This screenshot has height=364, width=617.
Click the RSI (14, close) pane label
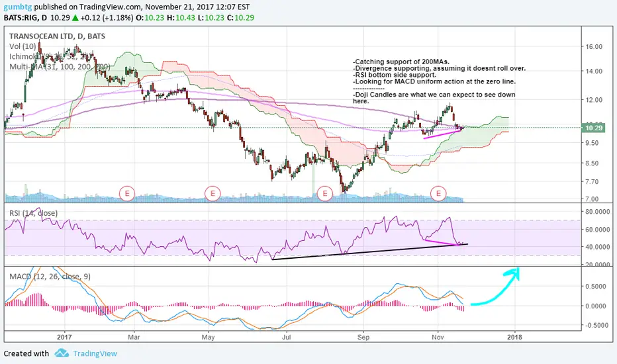click(x=34, y=213)
